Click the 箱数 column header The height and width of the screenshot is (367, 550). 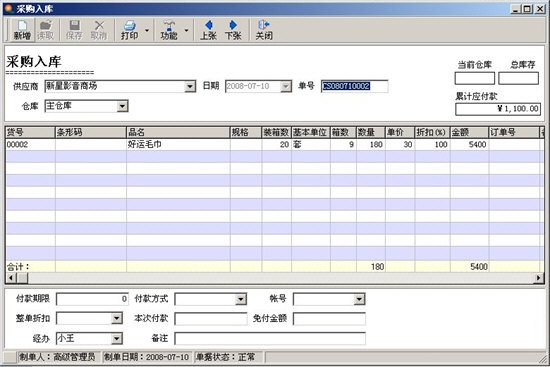[343, 132]
